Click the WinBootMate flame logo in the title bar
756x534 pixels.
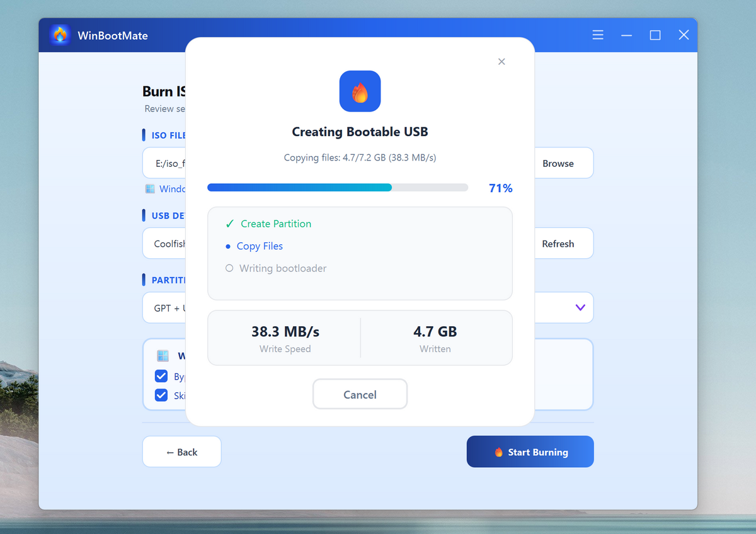tap(60, 35)
